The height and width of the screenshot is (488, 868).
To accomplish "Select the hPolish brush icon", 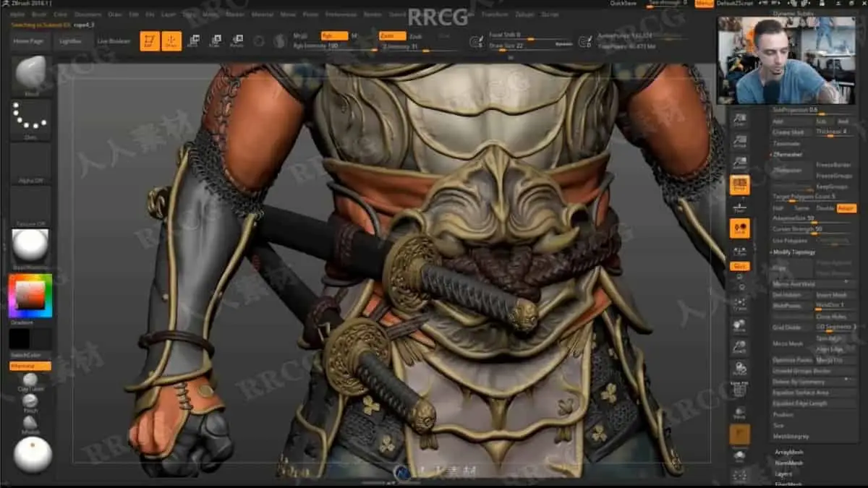I will (30, 423).
